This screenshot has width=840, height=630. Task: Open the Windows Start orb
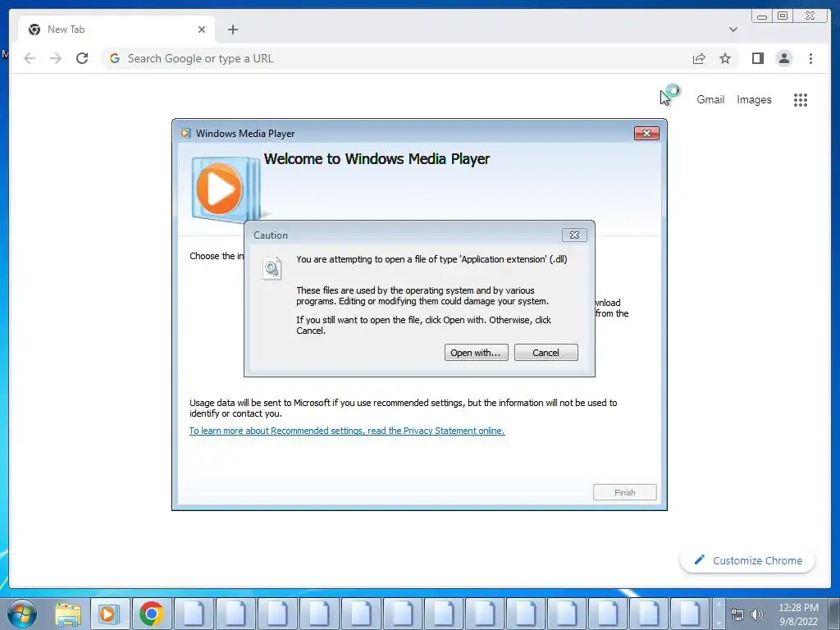(22, 614)
